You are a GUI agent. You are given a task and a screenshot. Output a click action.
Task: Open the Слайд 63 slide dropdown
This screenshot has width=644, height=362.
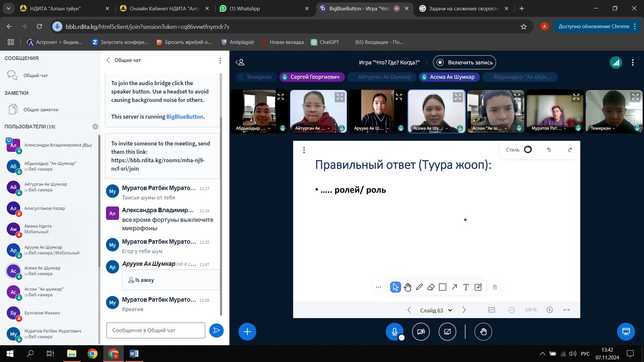click(436, 310)
